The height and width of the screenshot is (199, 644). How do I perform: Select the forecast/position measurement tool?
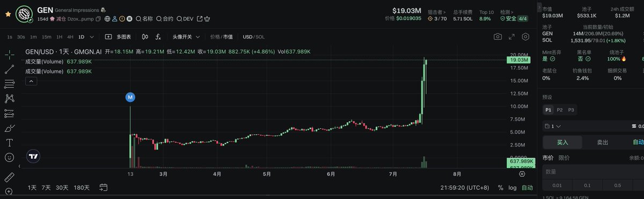(x=9, y=113)
